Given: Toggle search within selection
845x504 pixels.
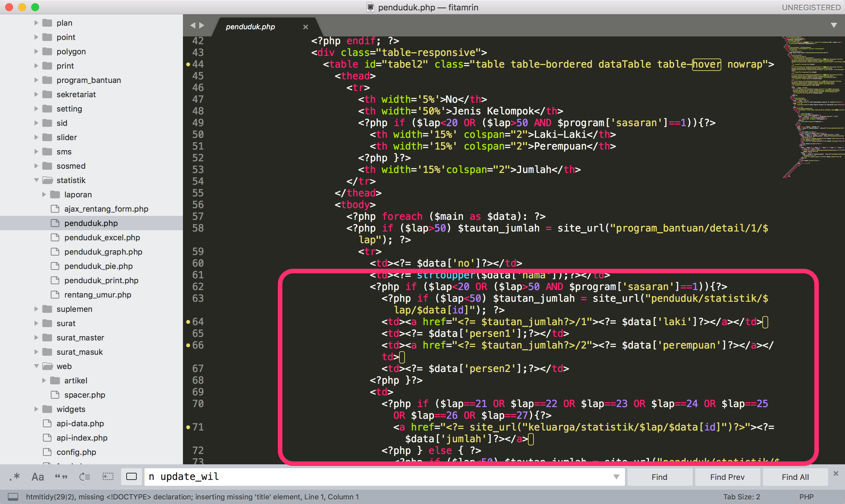Looking at the screenshot, I should click(x=108, y=477).
